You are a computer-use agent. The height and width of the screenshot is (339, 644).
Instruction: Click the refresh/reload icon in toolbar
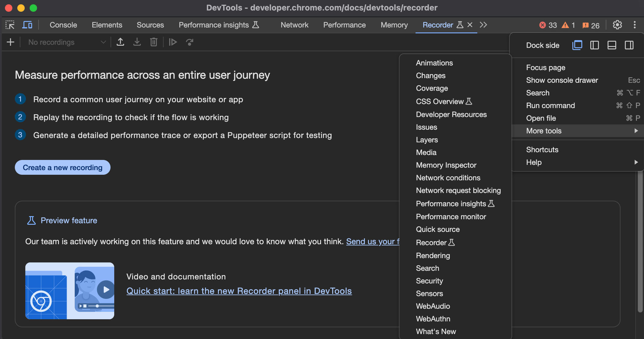coord(190,41)
